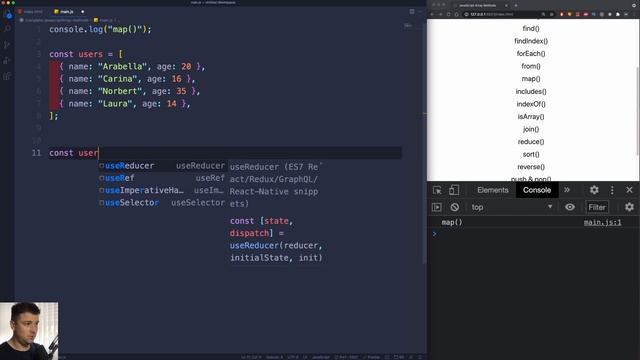Toggle the DevTools device toolbar
Screen dimensions: 640x360
453,190
